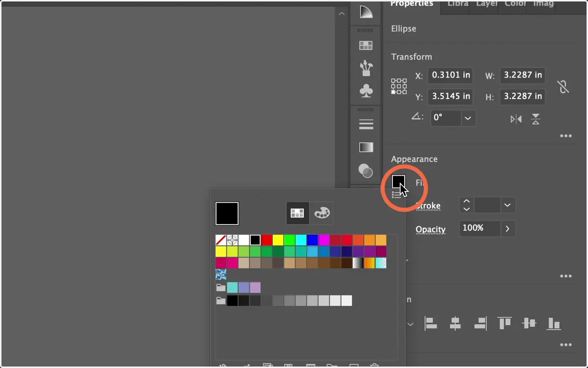Click the large current fill preview in popup
This screenshot has height=368, width=588.
[x=227, y=213]
